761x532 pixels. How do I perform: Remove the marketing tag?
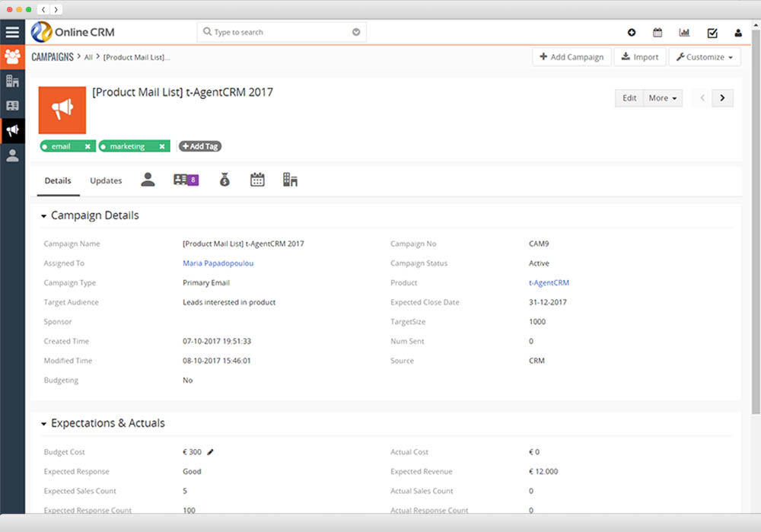point(162,147)
